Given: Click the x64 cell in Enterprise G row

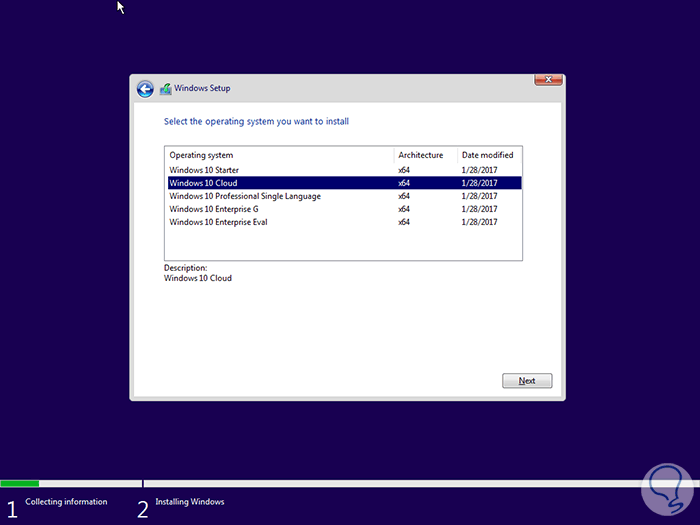Looking at the screenshot, I should click(404, 209).
